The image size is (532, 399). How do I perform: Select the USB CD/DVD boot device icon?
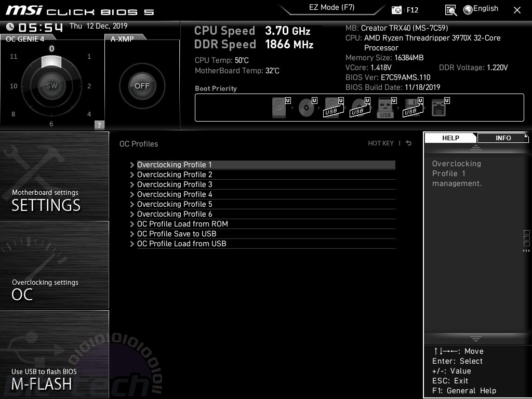pyautogui.click(x=360, y=108)
